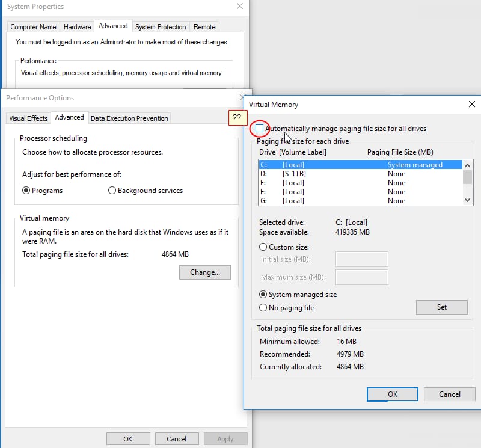Open Data Execution Prevention tab
Image resolution: width=481 pixels, height=448 pixels.
tap(129, 118)
